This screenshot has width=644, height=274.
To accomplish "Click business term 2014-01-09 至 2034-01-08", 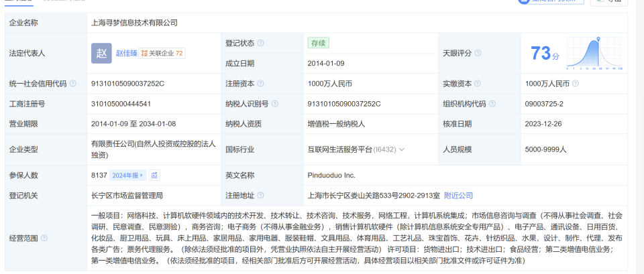I will pos(133,124).
